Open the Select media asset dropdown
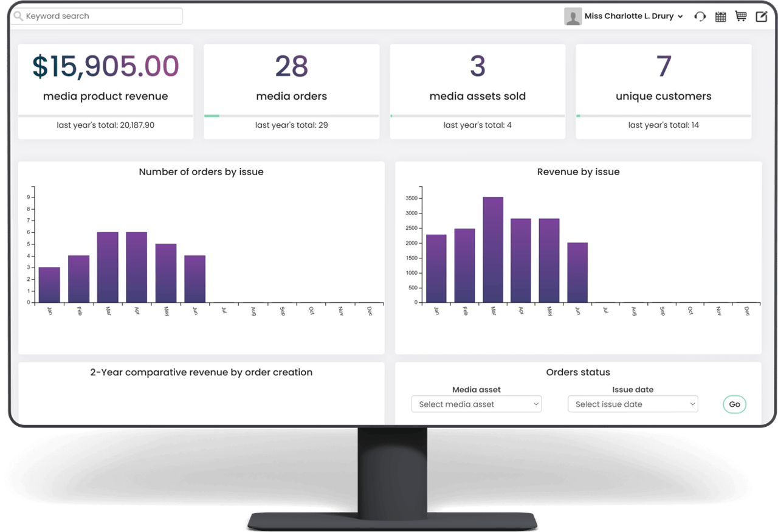The image size is (778, 532). [x=476, y=404]
